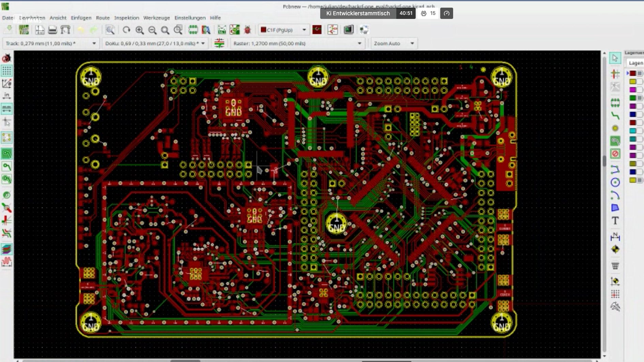Click the green layer color swatch
The height and width of the screenshot is (362, 644).
[x=633, y=98]
